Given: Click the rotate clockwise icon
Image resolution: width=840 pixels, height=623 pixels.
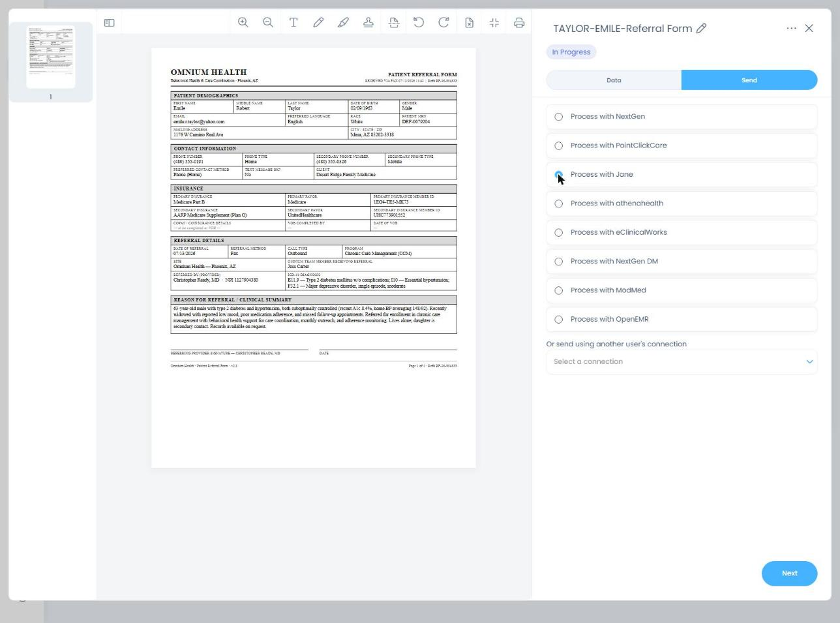Looking at the screenshot, I should [443, 22].
